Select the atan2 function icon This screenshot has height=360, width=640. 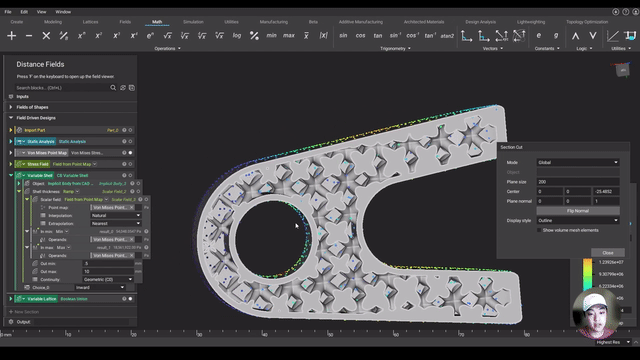click(x=447, y=36)
